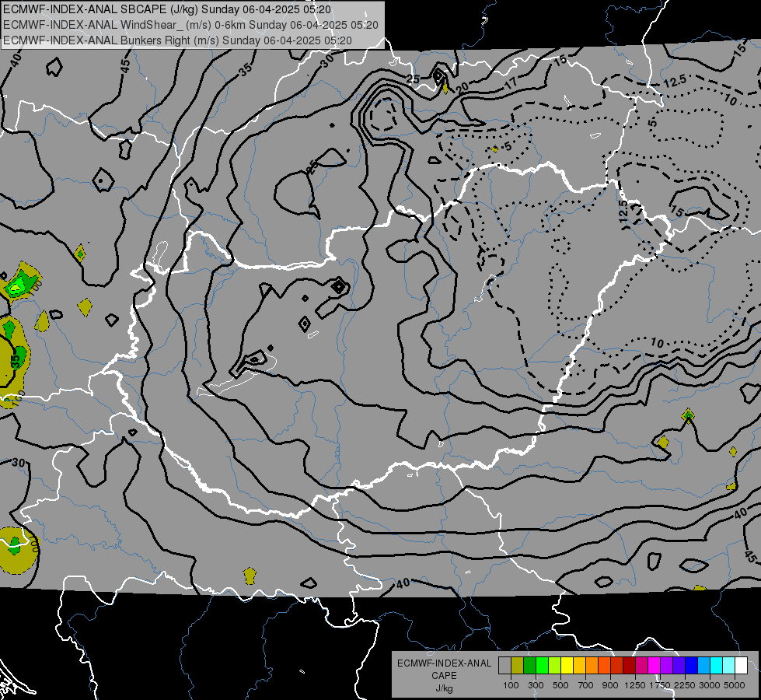Select the pure blue swatch after 2250

692,666
